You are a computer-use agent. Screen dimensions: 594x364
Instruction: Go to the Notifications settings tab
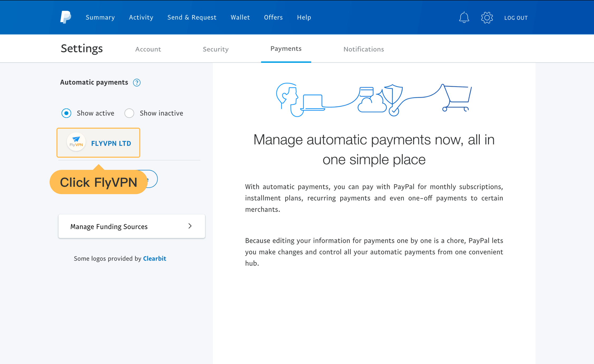[363, 49]
